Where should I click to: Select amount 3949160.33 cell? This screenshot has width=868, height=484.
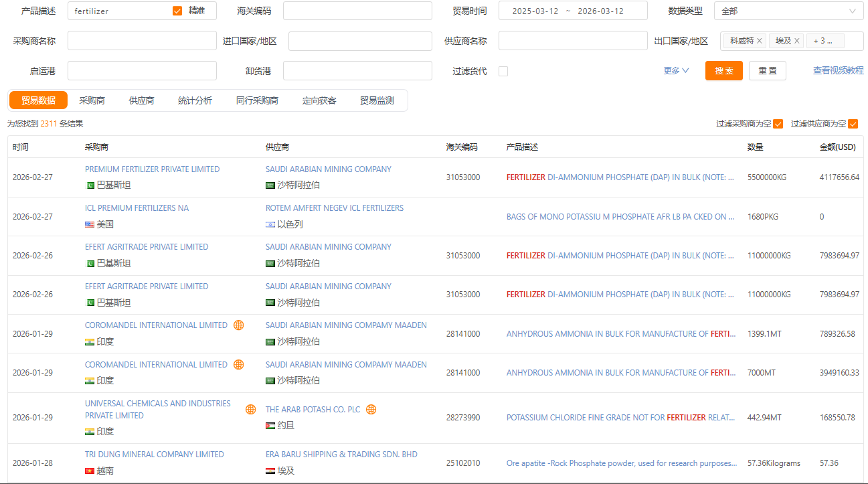click(839, 373)
